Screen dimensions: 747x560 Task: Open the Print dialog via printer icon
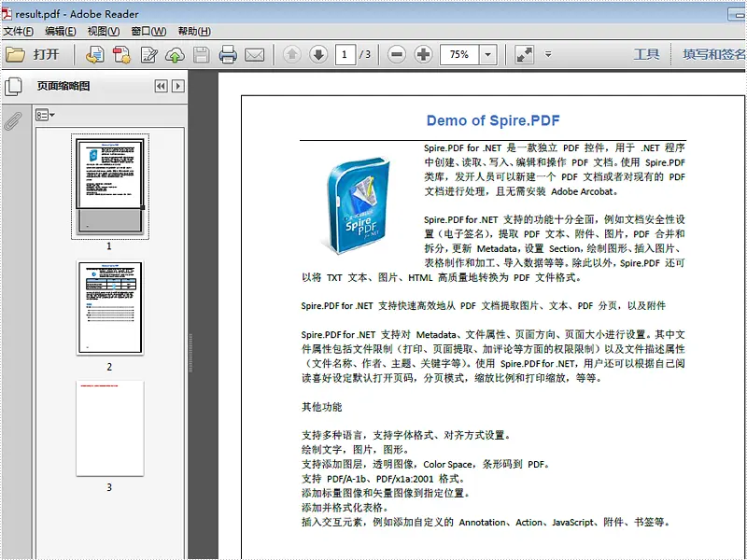227,54
